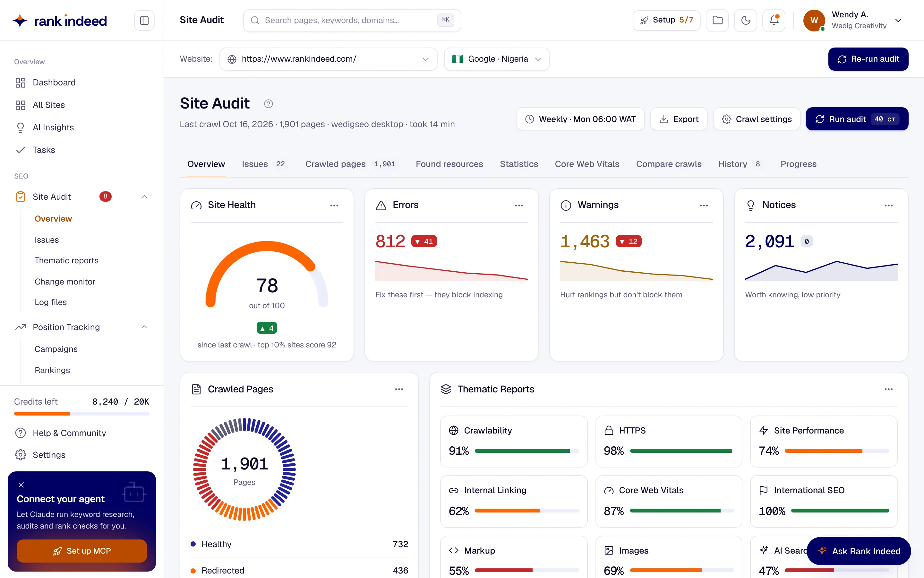
Task: Click the 1,901 Pages donut chart
Action: (x=244, y=469)
